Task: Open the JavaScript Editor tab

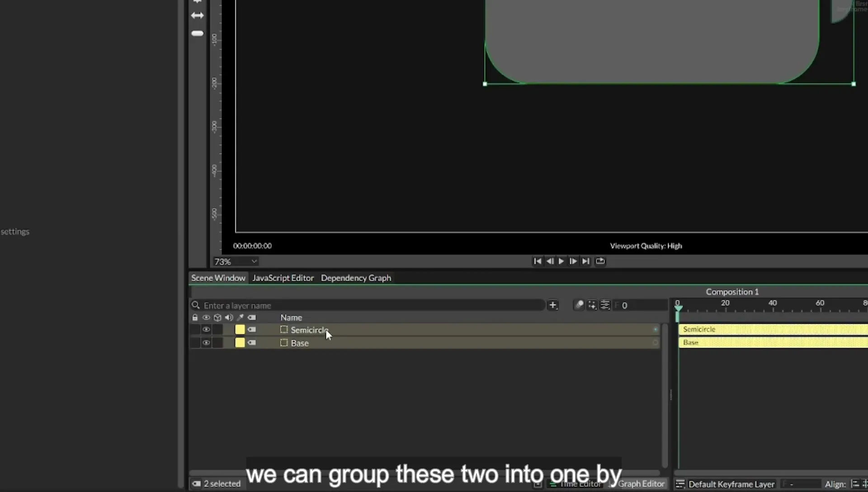Action: (283, 278)
